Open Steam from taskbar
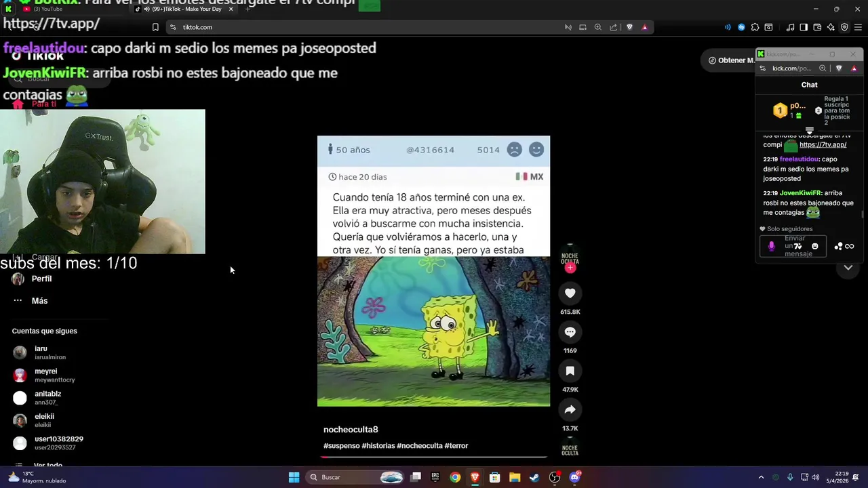Viewport: 868px width, 488px height. click(x=534, y=477)
